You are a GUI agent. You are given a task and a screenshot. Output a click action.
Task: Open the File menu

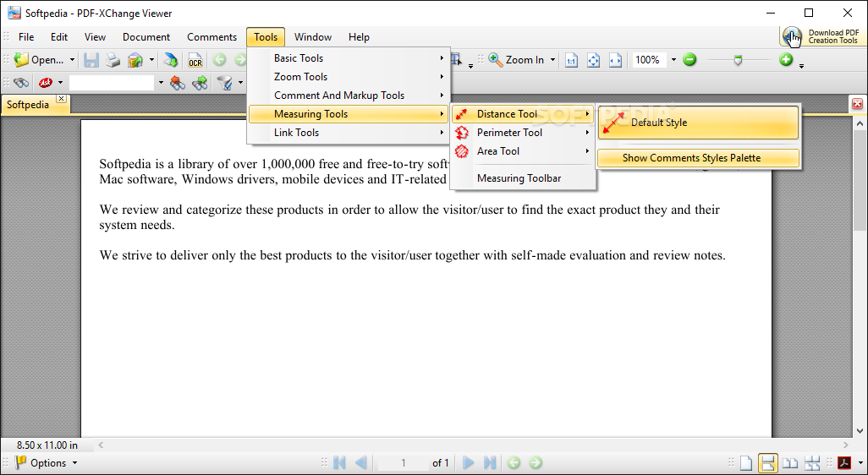click(26, 37)
